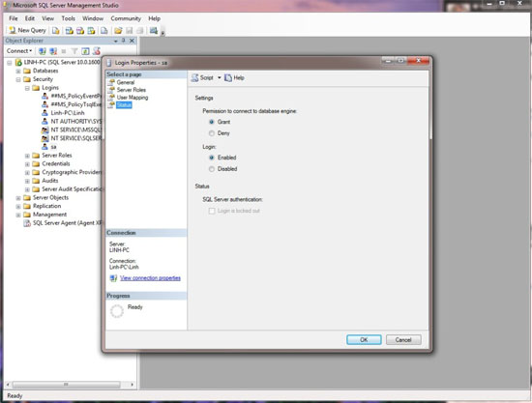The image size is (532, 403).
Task: Open the File menu
Action: [x=14, y=18]
